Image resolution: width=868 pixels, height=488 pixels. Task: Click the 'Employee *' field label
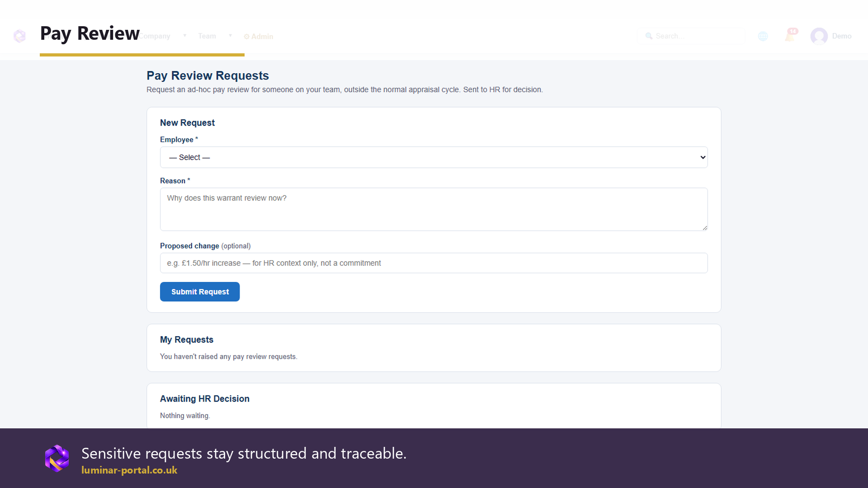pyautogui.click(x=179, y=140)
